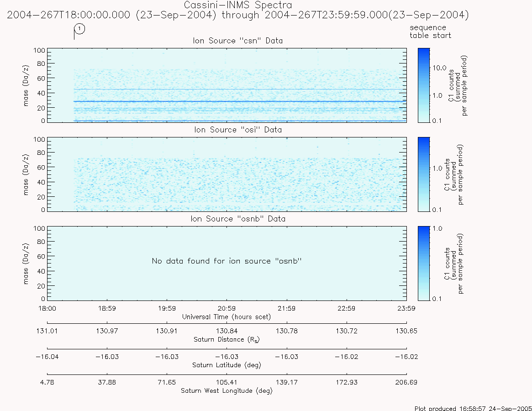Click the csn color scale bar
This screenshot has width=532, height=411.
pyautogui.click(x=424, y=85)
